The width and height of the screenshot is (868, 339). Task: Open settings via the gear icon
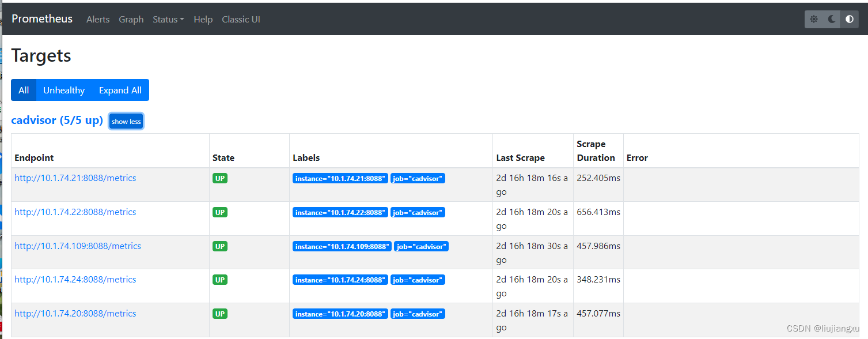tap(813, 19)
